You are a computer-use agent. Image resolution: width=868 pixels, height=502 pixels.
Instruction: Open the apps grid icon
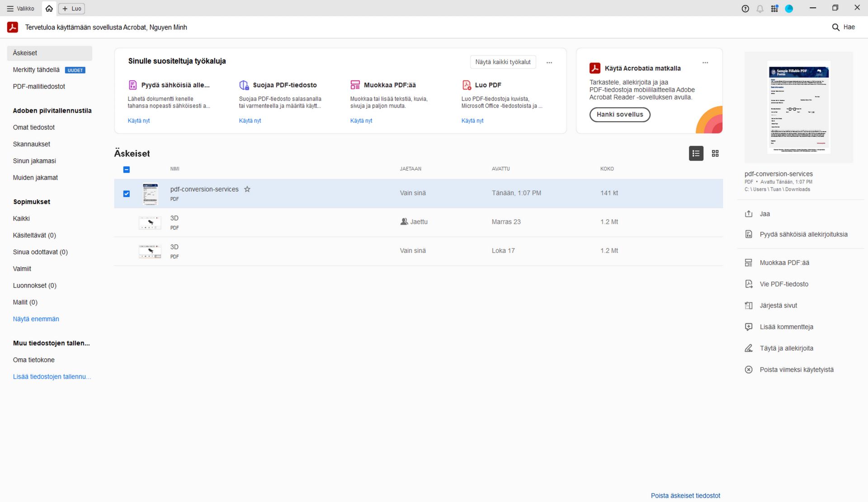[x=774, y=9]
